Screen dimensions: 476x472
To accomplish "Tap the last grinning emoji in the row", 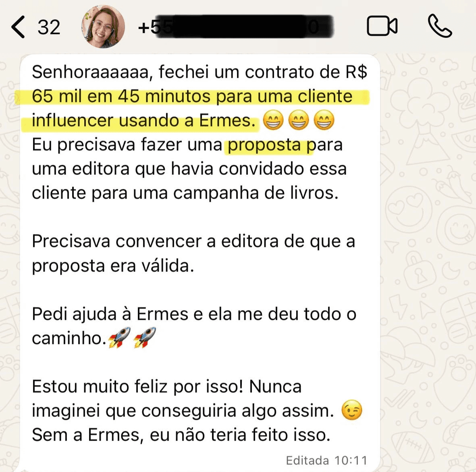I will point(324,120).
